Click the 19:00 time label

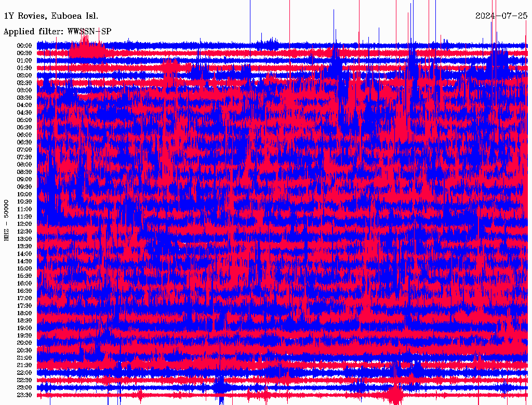pos(24,328)
